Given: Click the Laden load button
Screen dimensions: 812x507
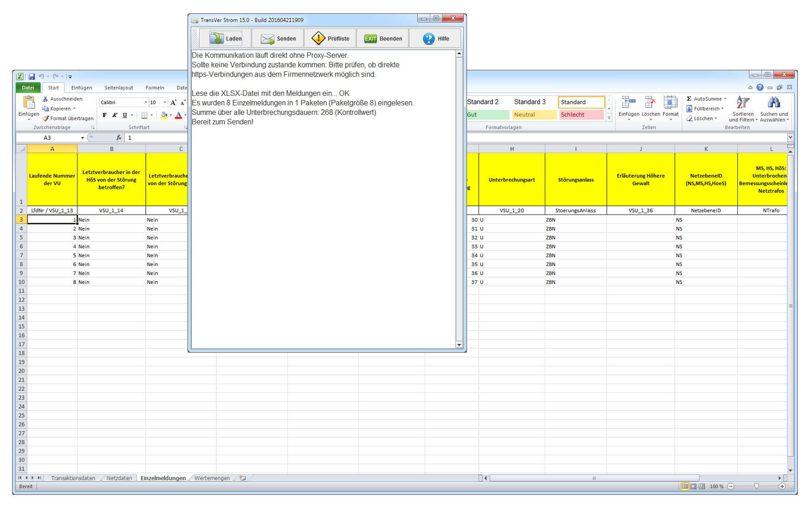Looking at the screenshot, I should pyautogui.click(x=226, y=39).
